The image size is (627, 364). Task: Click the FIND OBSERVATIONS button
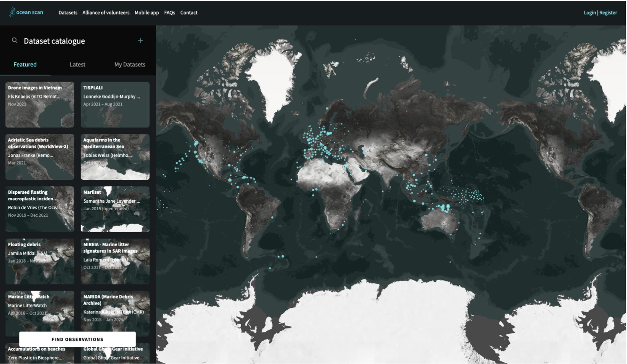(77, 339)
